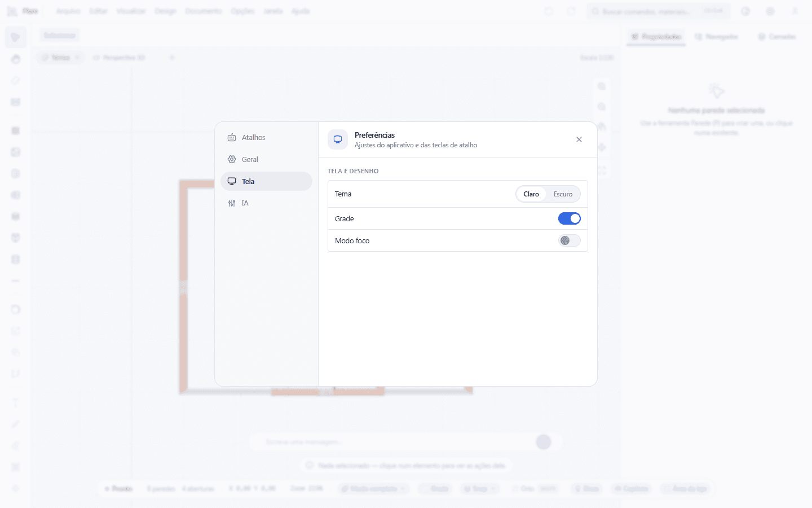Open settings via top-right gear icon
This screenshot has width=812, height=508.
tap(770, 11)
